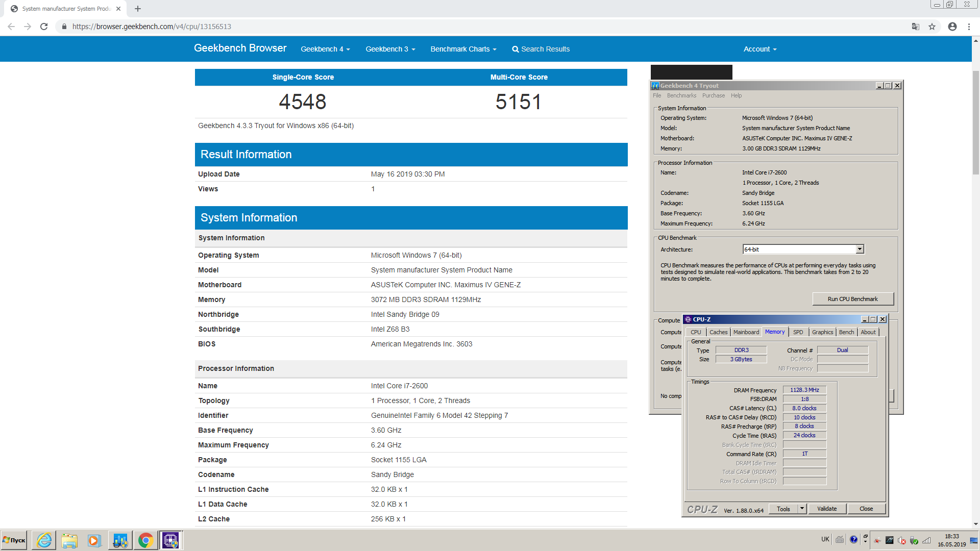Open the Architecture 64-bit combo box
Viewport: 980px width, 551px height.
(803, 249)
